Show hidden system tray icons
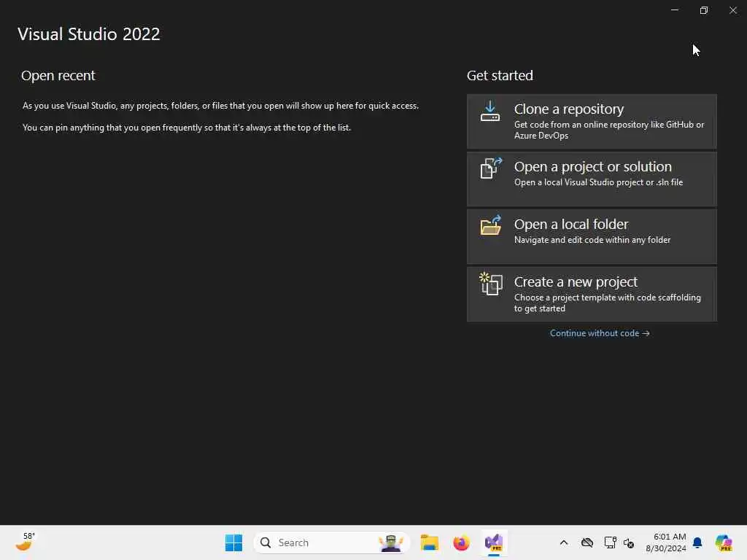The height and width of the screenshot is (560, 747). click(x=564, y=542)
